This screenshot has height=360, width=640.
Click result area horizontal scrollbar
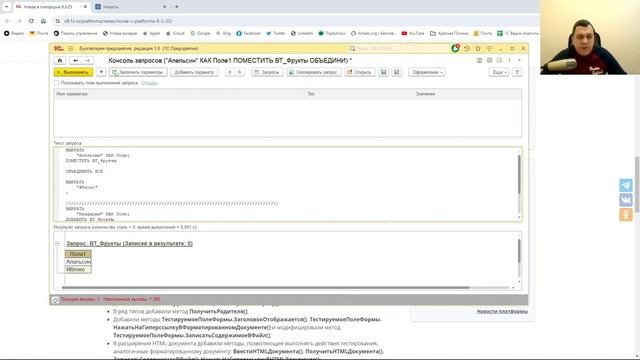(x=265, y=288)
